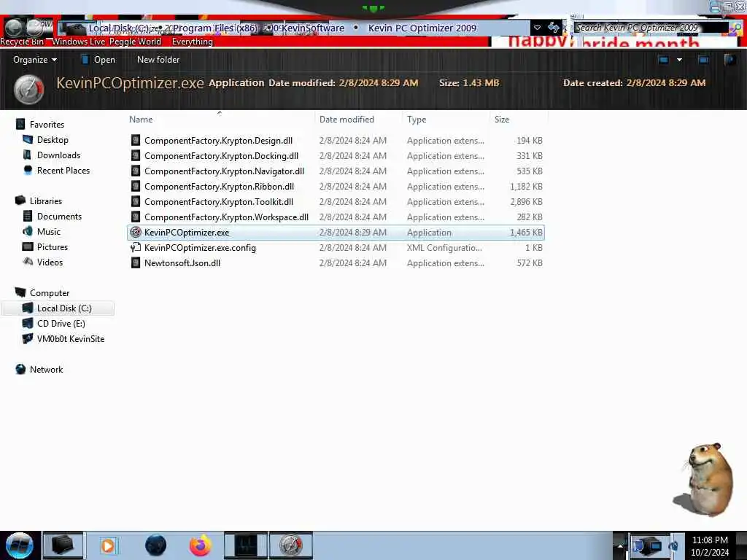Image resolution: width=747 pixels, height=560 pixels.
Task: Select the Krypton.Toolkit.dll file icon
Action: pyautogui.click(x=136, y=201)
